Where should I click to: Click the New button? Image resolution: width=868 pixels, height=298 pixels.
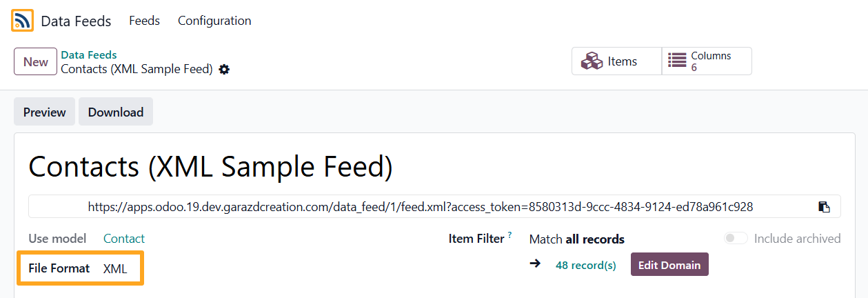(x=35, y=61)
